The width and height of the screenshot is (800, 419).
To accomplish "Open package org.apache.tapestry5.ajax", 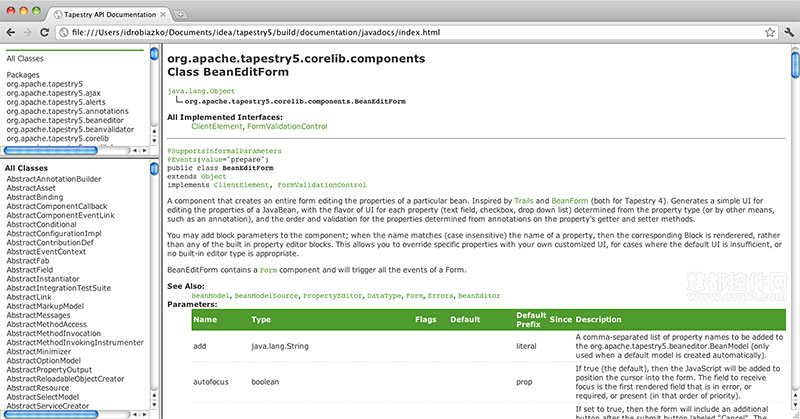I will [54, 93].
